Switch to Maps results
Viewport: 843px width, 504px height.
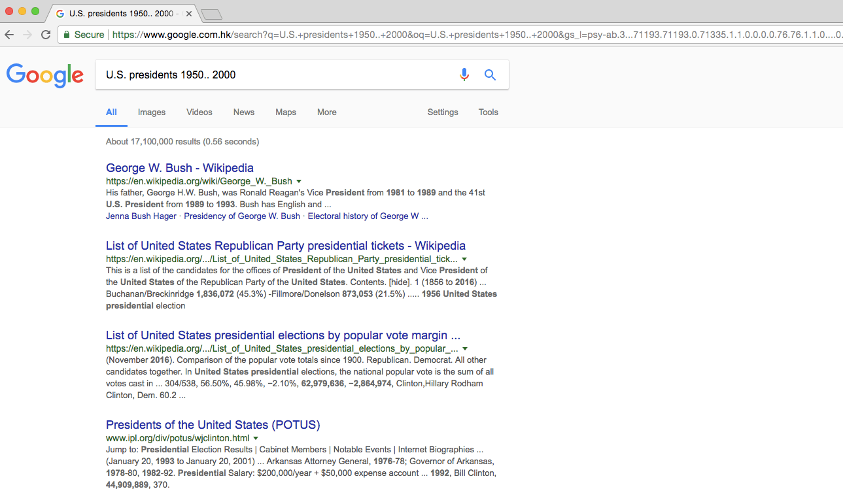click(x=286, y=112)
